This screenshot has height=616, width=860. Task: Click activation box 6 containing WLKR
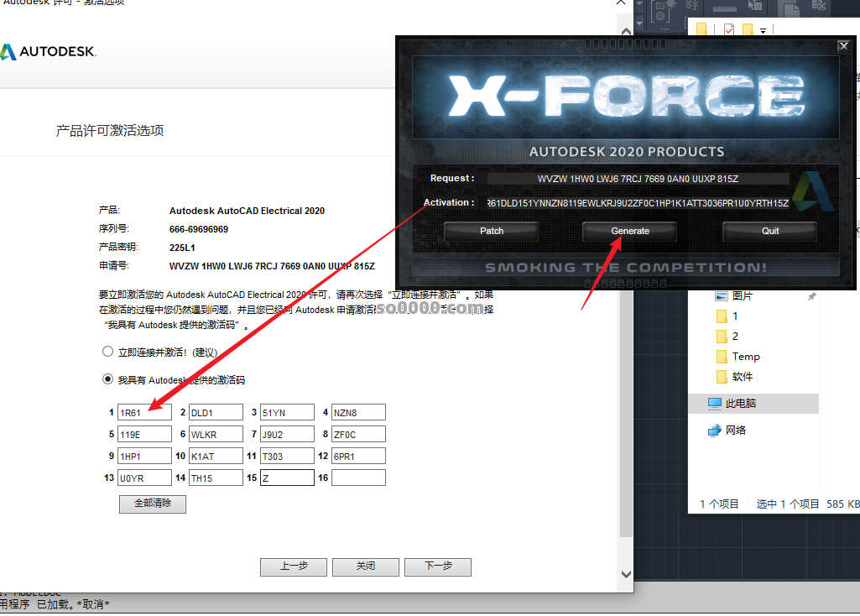pos(216,434)
